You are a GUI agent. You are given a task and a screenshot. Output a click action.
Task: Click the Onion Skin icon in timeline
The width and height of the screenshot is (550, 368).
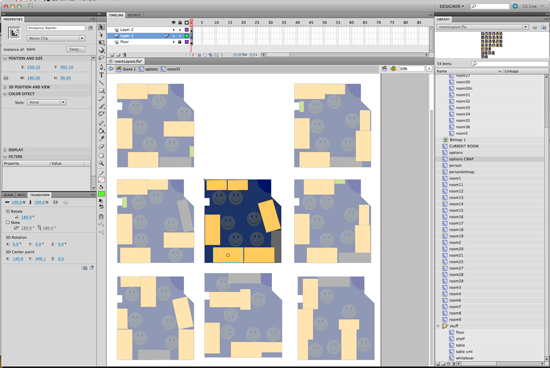[199, 55]
